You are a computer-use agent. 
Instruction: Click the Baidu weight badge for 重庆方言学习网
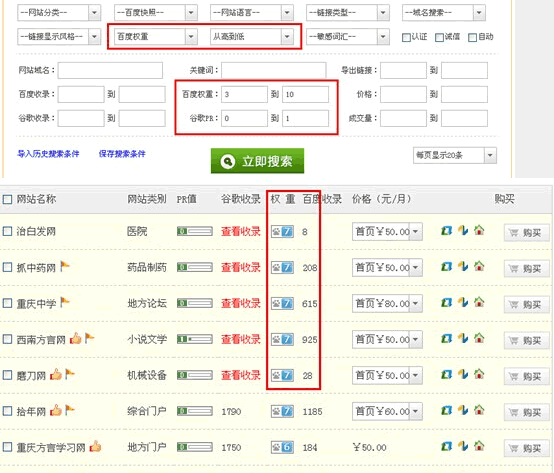[282, 447]
